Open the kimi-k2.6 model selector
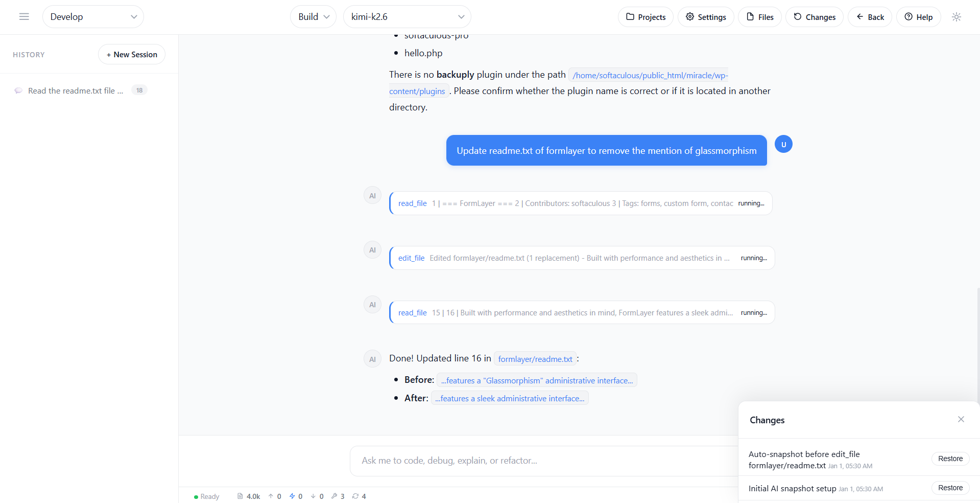The height and width of the screenshot is (503, 980). point(407,17)
